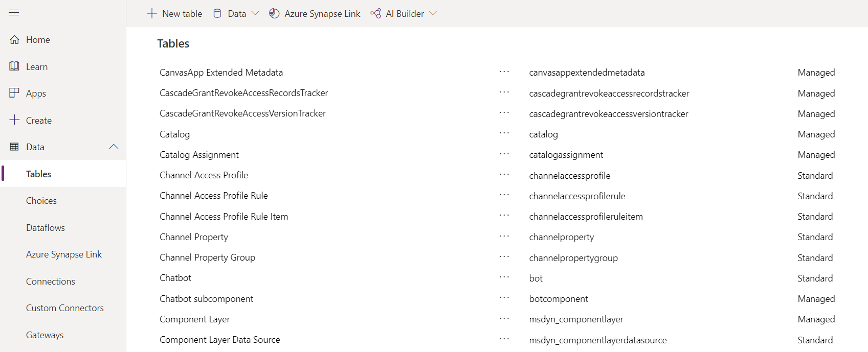The width and height of the screenshot is (868, 352).
Task: Open more options for the Catalog table
Action: coord(504,133)
